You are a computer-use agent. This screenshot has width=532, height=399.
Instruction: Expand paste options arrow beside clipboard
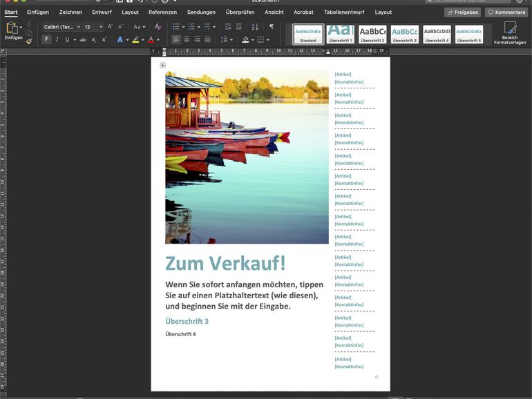21,27
